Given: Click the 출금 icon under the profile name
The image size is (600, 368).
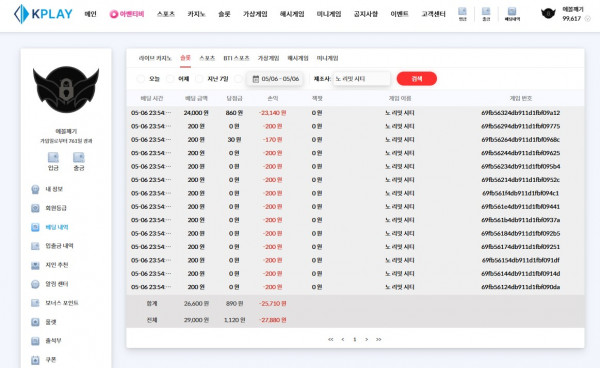Looking at the screenshot, I should tap(79, 161).
